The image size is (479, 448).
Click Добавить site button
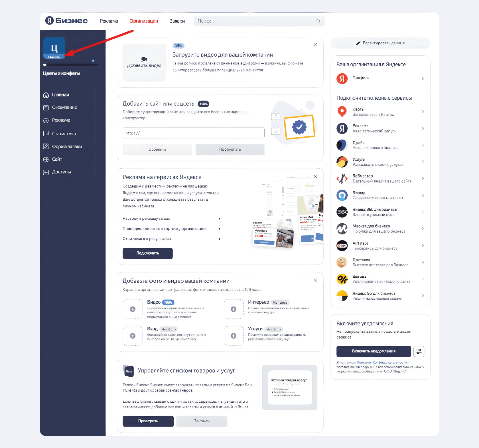[157, 150]
